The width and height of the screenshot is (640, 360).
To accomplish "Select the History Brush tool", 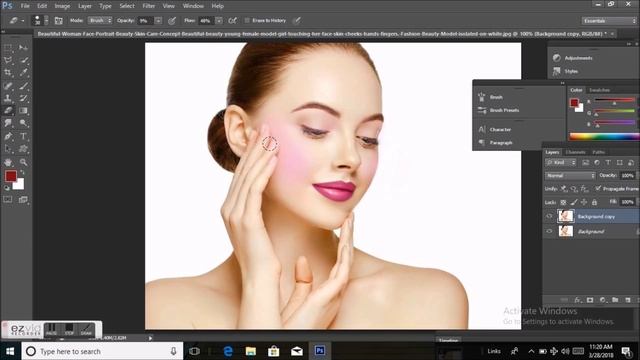I will (x=23, y=98).
